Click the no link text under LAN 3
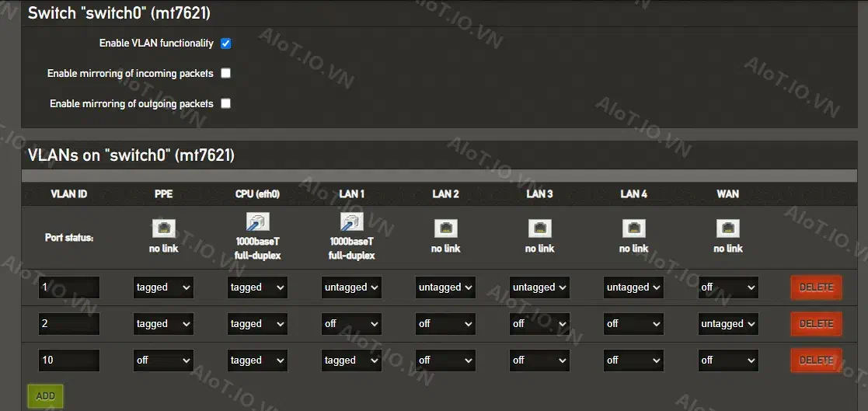This screenshot has width=868, height=411. tap(540, 249)
